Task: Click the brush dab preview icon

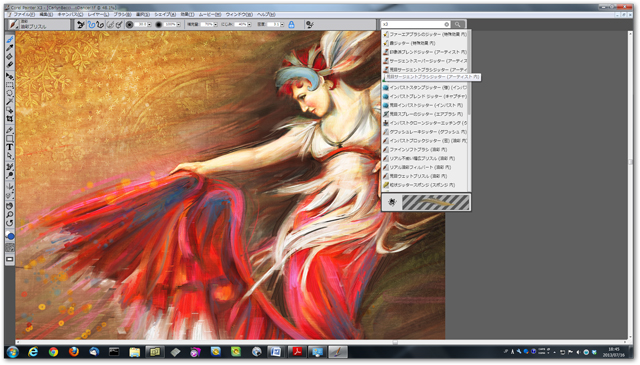Action: click(x=392, y=202)
